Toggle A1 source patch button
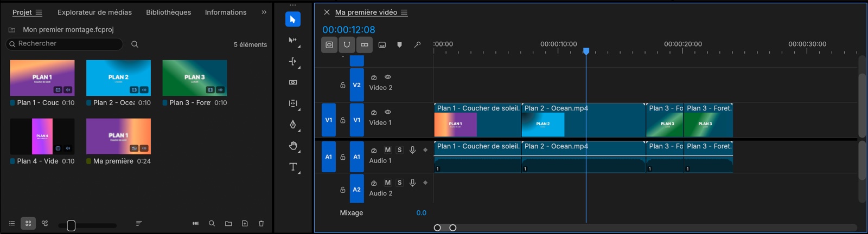This screenshot has width=868, height=234. 329,157
